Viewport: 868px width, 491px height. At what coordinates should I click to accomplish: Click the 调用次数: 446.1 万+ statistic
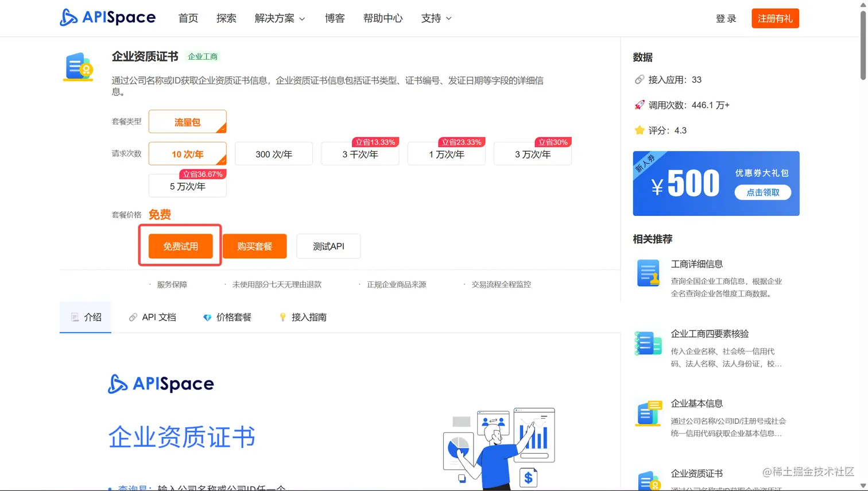(688, 105)
